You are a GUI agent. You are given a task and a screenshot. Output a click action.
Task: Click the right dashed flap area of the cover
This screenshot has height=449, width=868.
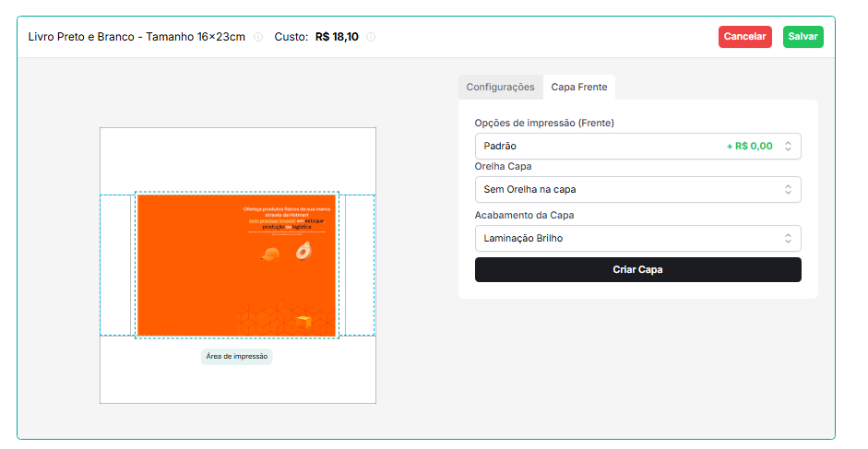[358, 265]
